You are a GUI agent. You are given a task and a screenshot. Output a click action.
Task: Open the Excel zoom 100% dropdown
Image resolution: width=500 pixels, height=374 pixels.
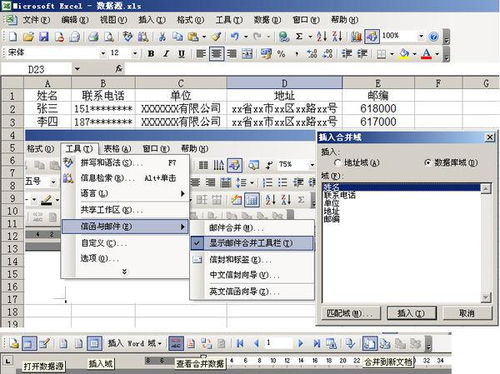tap(421, 36)
